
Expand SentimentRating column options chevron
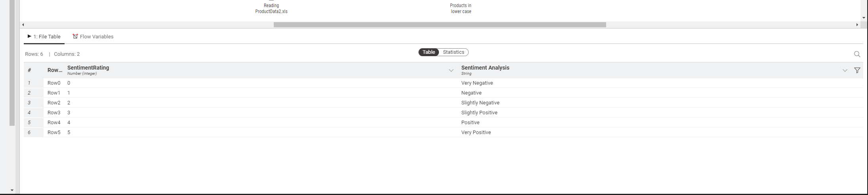(x=451, y=70)
